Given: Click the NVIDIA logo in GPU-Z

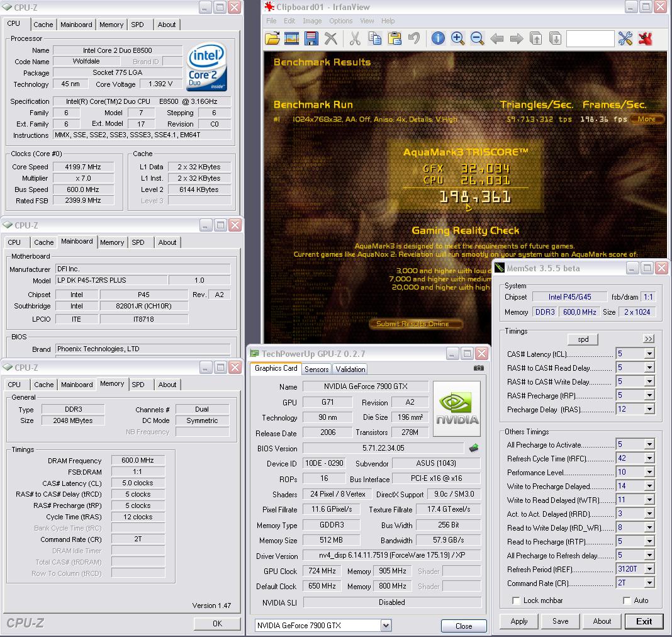Looking at the screenshot, I should [457, 409].
